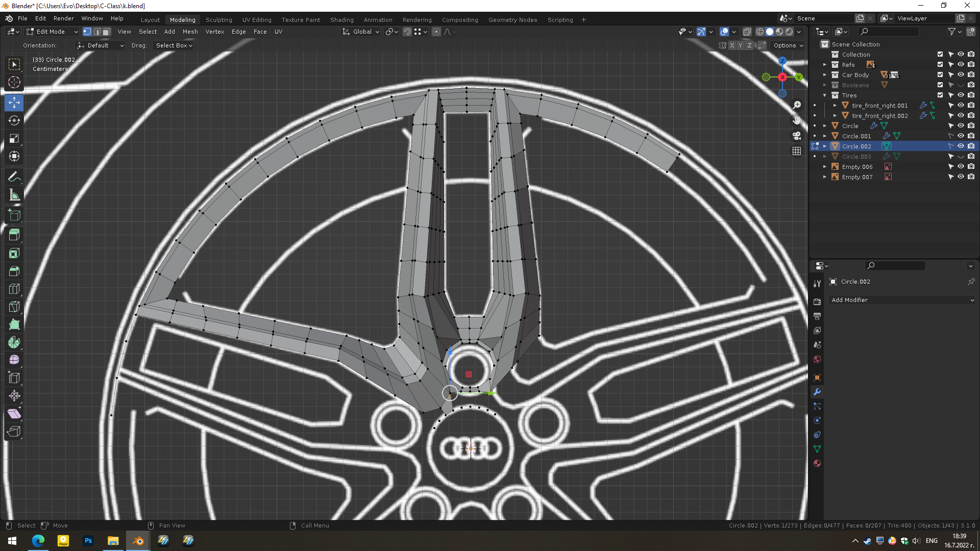Select the Rotate tool
This screenshot has height=551, width=980.
point(14,120)
